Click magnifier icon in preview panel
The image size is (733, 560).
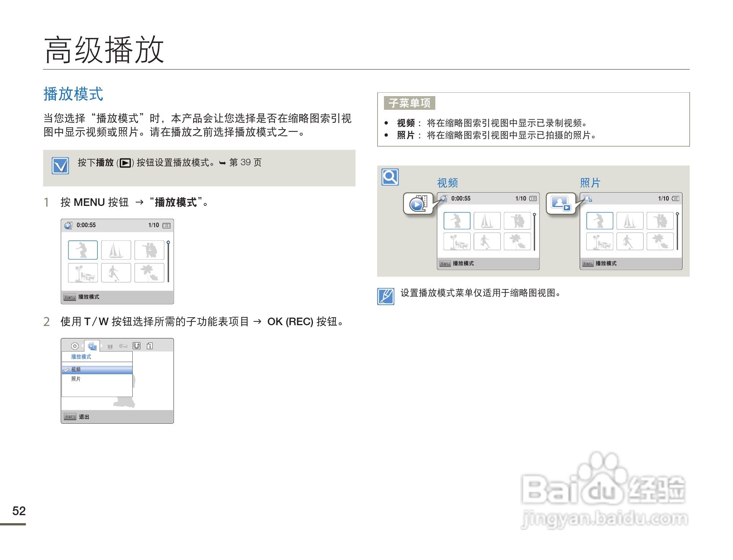(390, 177)
